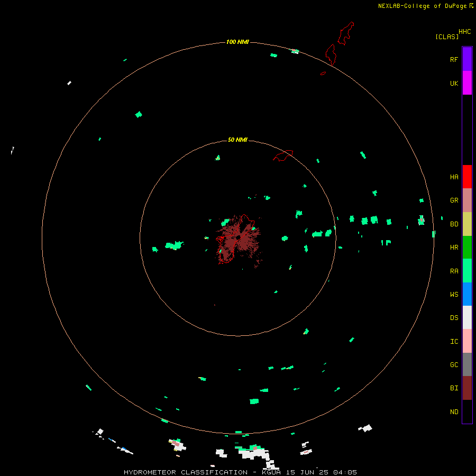Click the 'BI' legend label
Image resolution: width=476 pixels, height=476 pixels.
[x=454, y=388]
